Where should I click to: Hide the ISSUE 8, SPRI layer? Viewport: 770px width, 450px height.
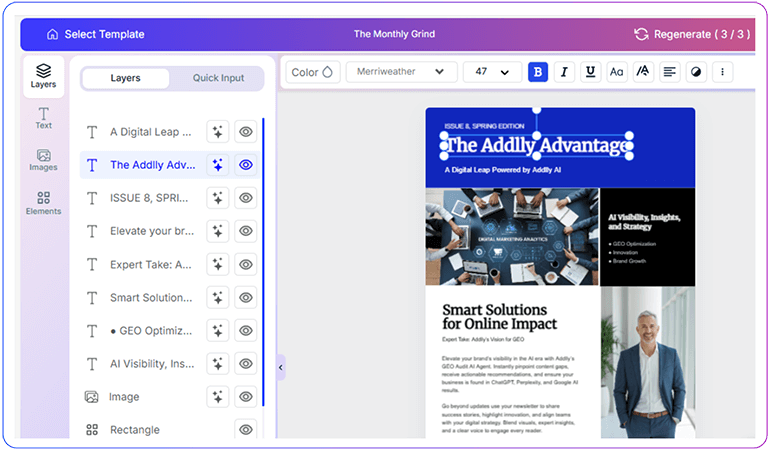pyautogui.click(x=246, y=198)
